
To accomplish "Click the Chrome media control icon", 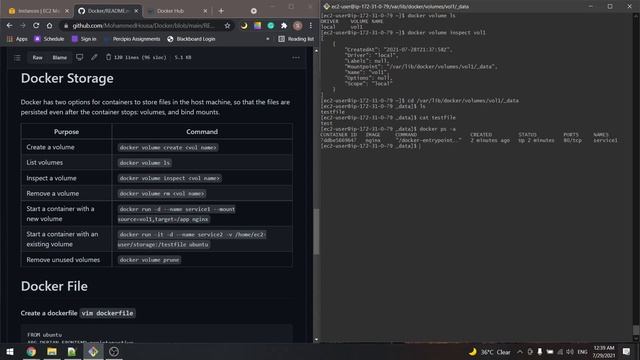I will 253,11.
